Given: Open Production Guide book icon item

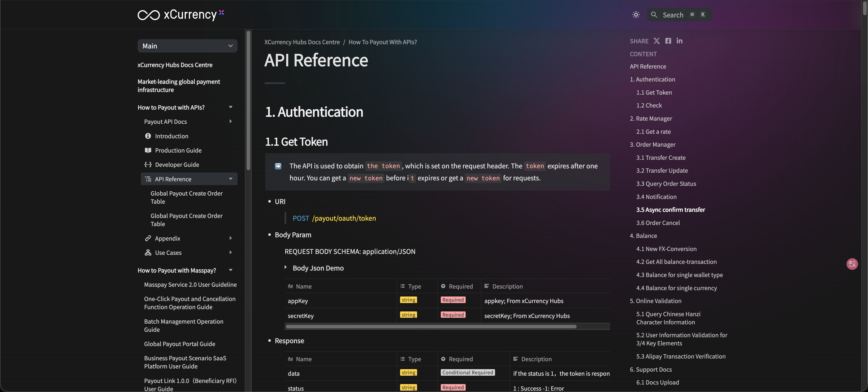Looking at the screenshot, I should coord(178,151).
